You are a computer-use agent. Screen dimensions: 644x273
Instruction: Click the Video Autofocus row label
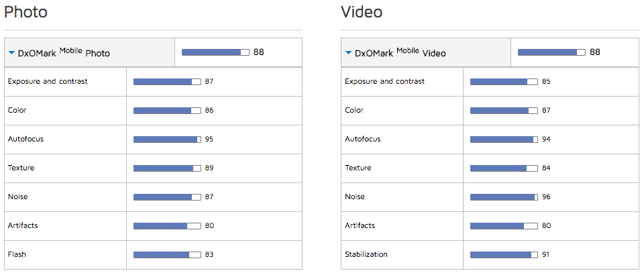[363, 139]
